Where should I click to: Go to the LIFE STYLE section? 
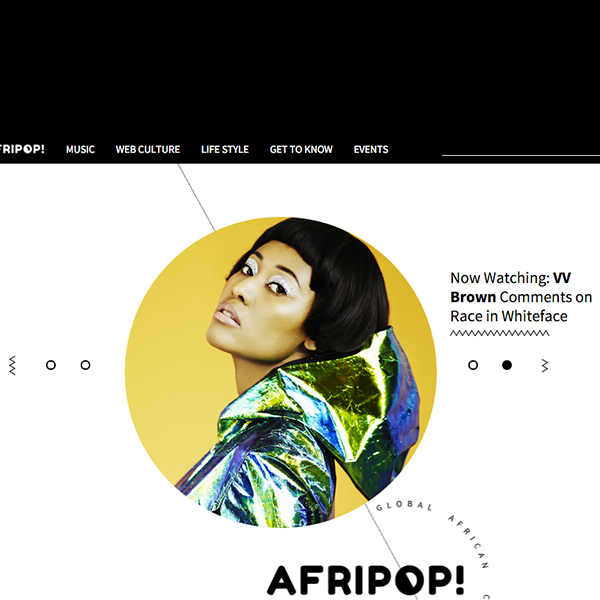pos(225,149)
